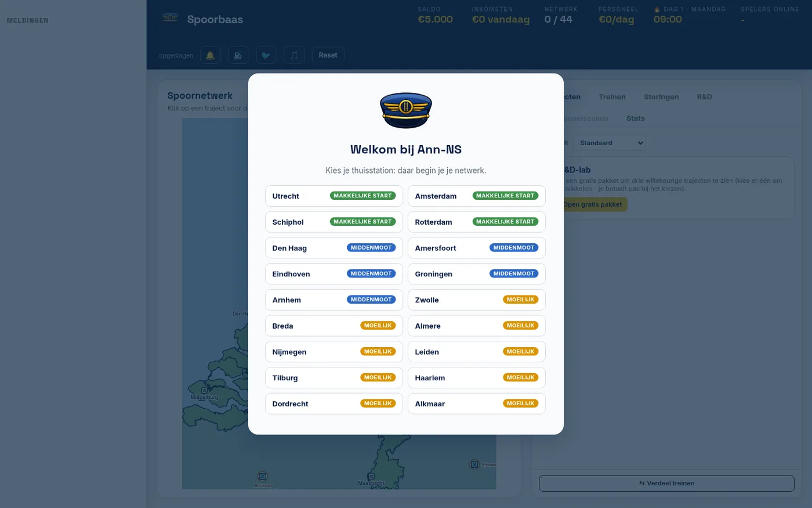Pick Alkmaar as home station
Viewport: 812px width, 508px height.
(477, 403)
